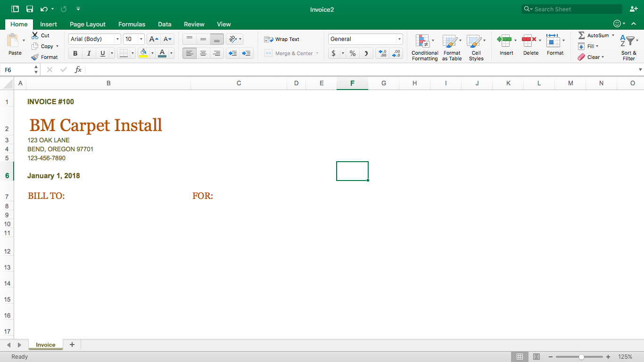Click the Search Sheet field

(x=572, y=9)
